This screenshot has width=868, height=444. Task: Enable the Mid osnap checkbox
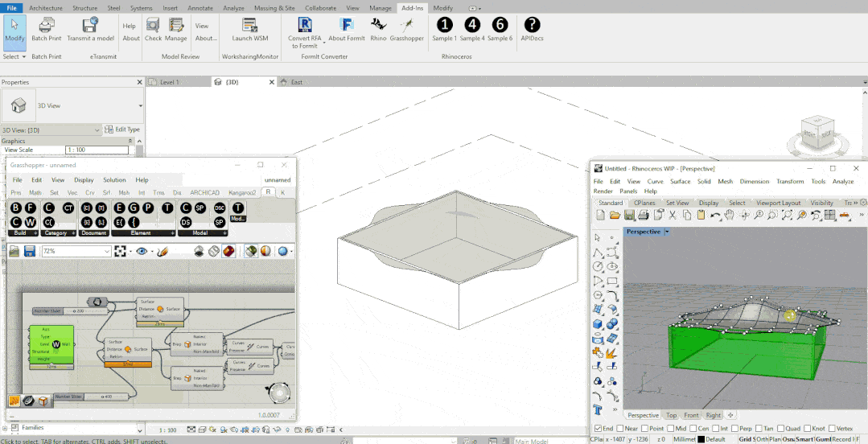point(671,429)
